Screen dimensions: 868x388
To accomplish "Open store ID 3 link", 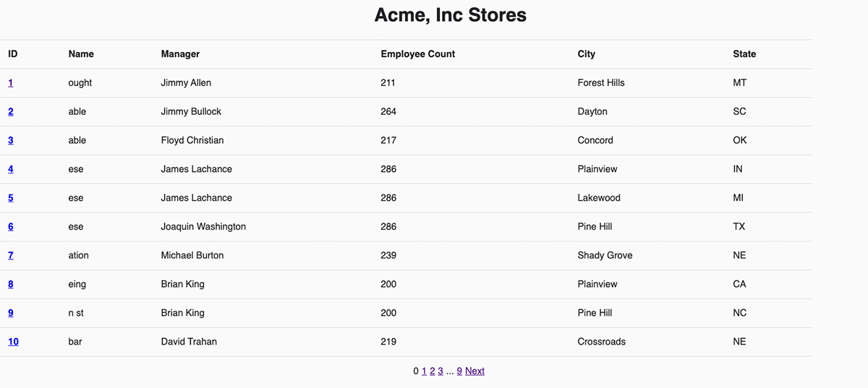I will (11, 140).
